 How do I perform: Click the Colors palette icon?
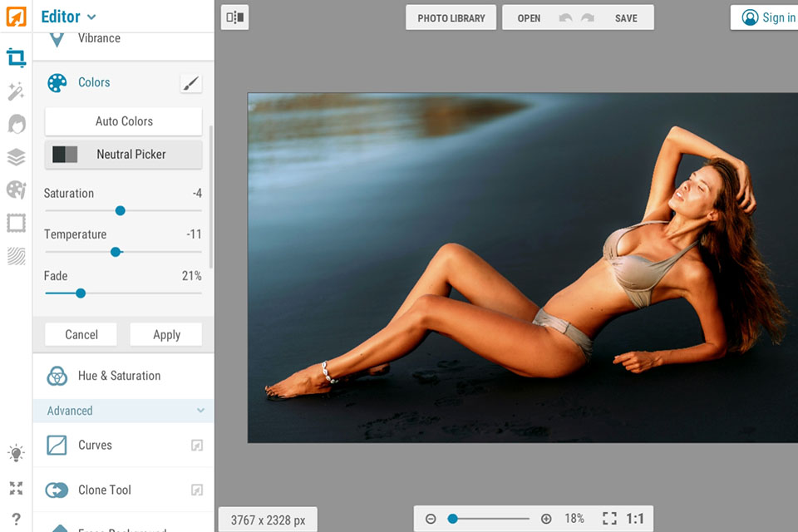coord(57,82)
